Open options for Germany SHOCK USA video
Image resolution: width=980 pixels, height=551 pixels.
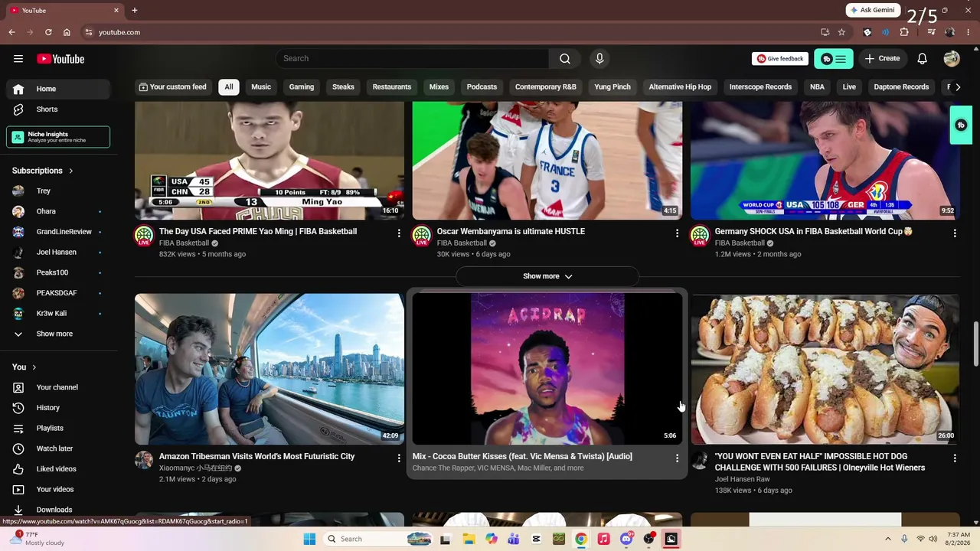tap(955, 233)
